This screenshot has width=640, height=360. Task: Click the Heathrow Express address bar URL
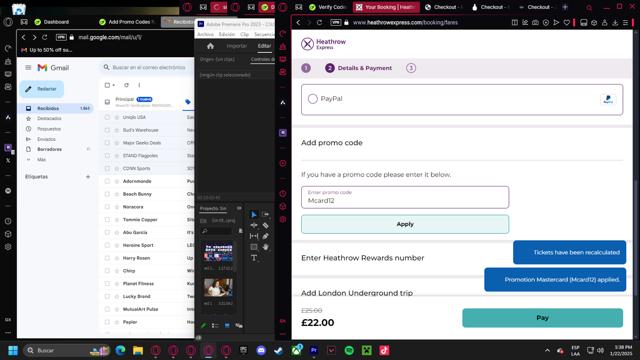tap(405, 22)
